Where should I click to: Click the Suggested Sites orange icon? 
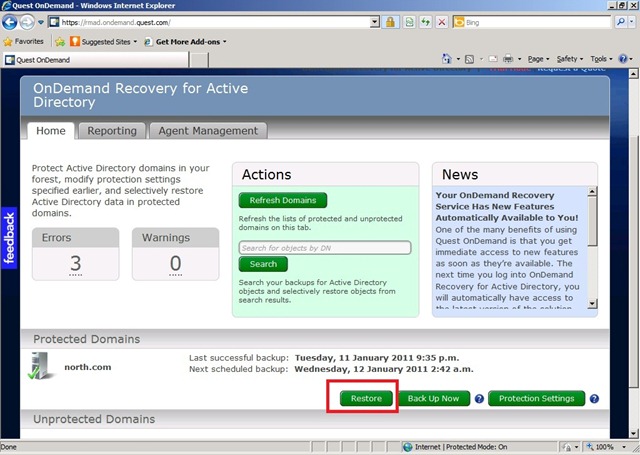coord(75,41)
